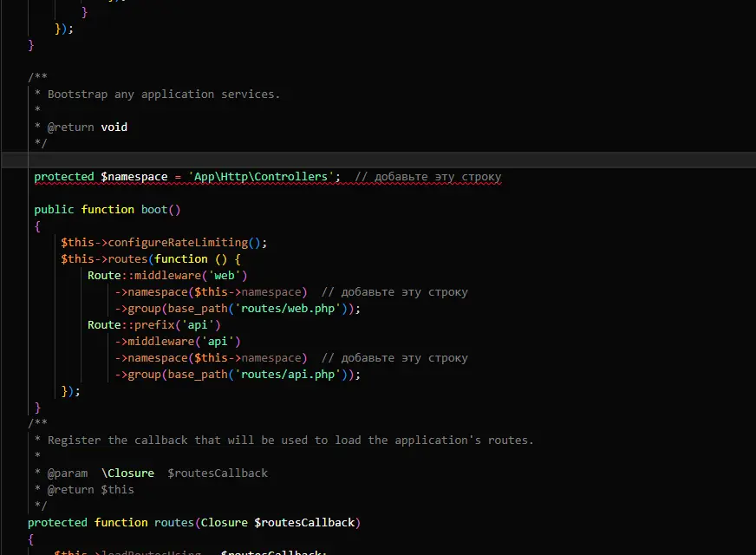Click the '@return void' docblock line
This screenshot has width=756, height=555.
coord(88,127)
